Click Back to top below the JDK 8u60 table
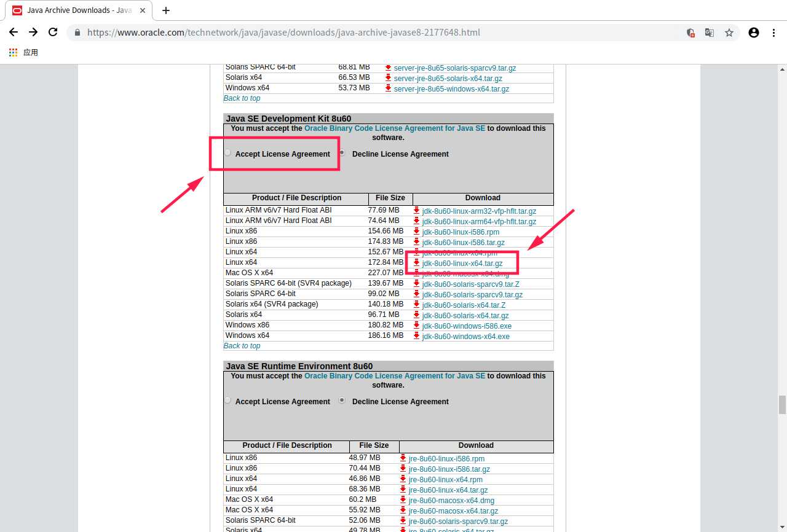787x532 pixels. 242,346
